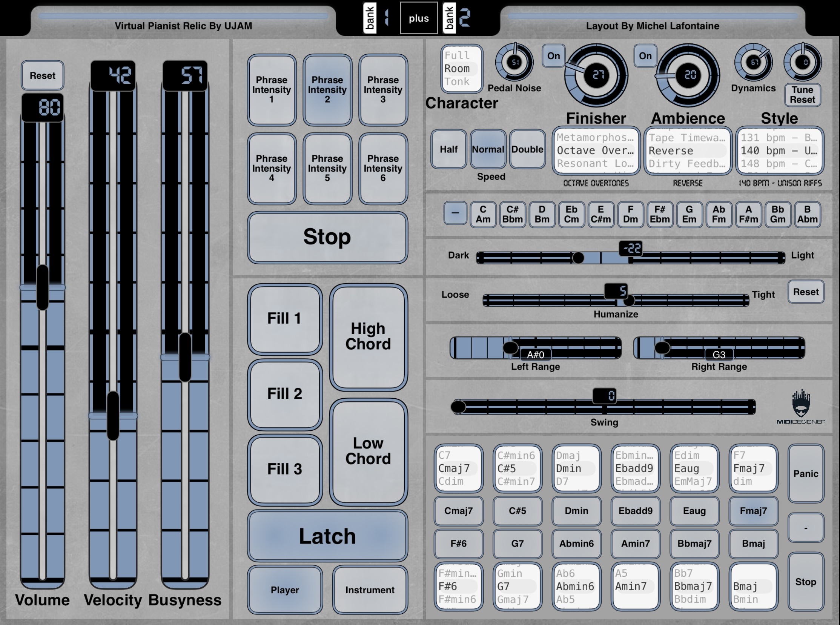Open the Ambience preset picker
This screenshot has width=840, height=625.
(688, 150)
